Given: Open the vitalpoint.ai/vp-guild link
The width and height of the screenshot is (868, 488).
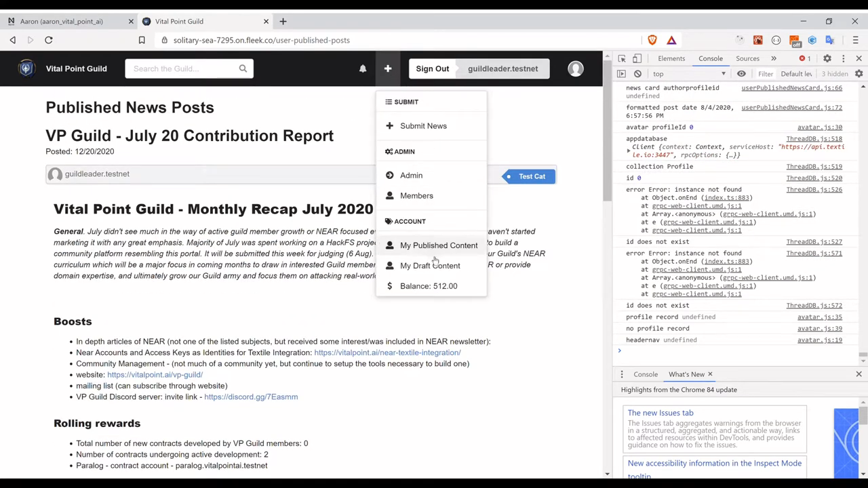Looking at the screenshot, I should coord(155,375).
